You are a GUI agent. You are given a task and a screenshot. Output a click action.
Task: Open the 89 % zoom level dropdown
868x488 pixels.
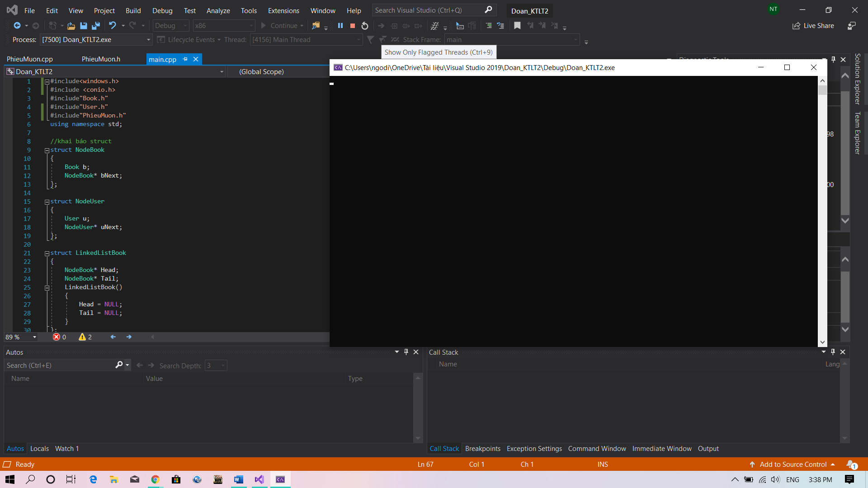pos(34,337)
